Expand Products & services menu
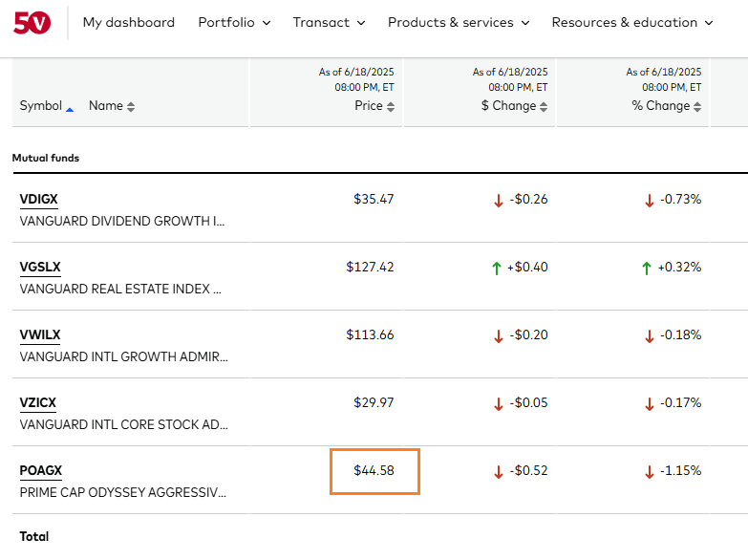Image resolution: width=748 pixels, height=560 pixels. point(458,22)
